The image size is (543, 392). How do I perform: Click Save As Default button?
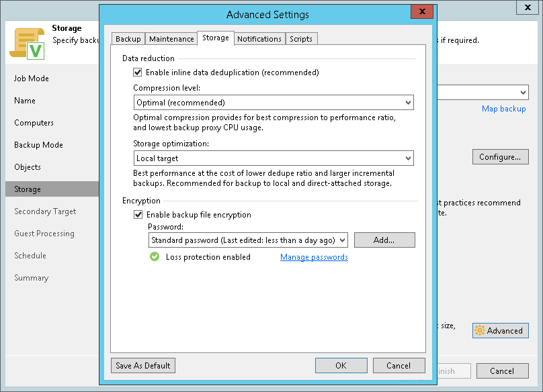pos(142,366)
